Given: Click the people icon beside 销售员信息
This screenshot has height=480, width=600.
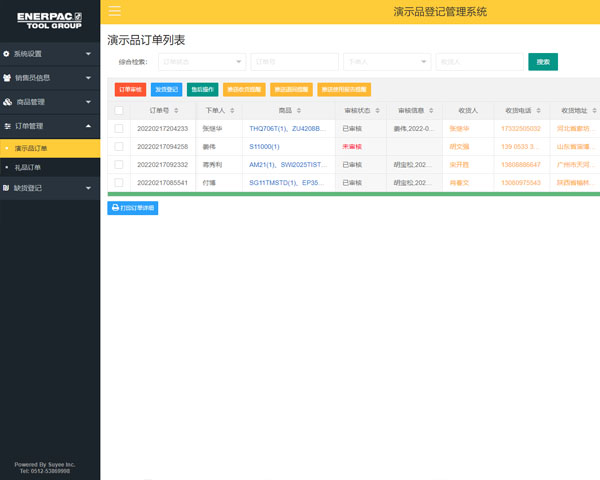Looking at the screenshot, I should [7, 78].
